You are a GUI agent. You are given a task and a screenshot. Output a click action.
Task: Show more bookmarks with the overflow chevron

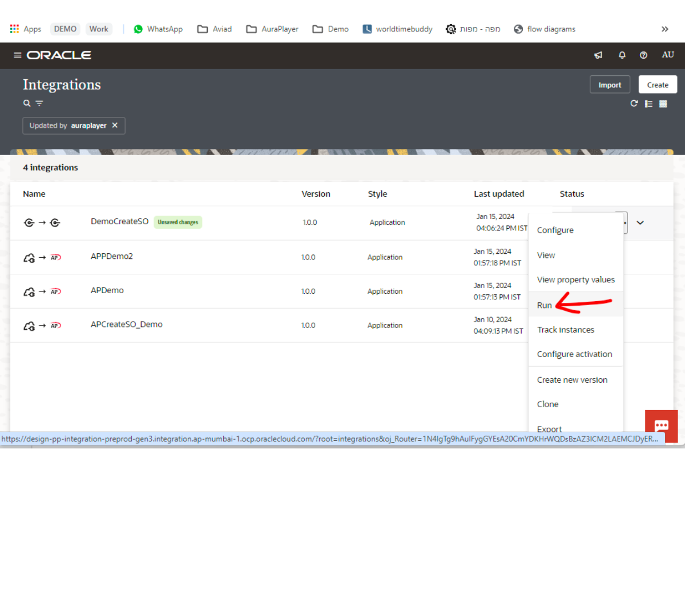[x=665, y=29]
